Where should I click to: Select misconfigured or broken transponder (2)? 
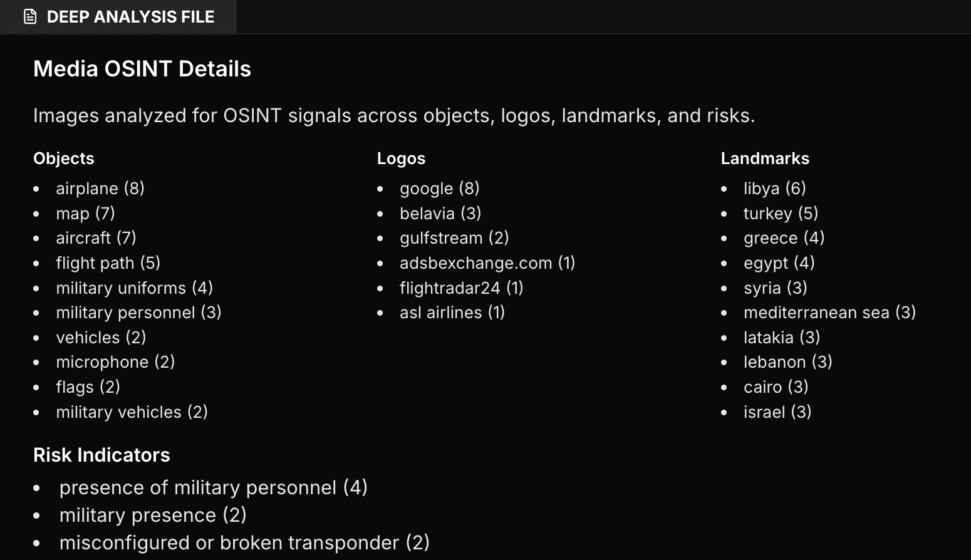tap(244, 543)
